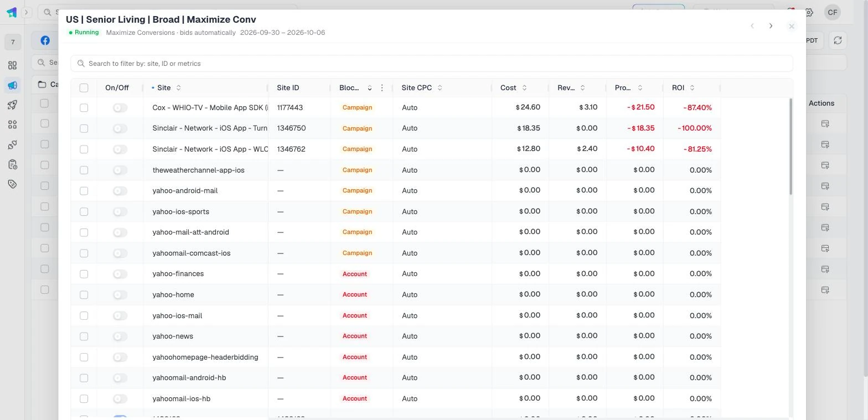Click Account block tag for yahoomail-ios-hb
The image size is (868, 420).
pos(355,398)
